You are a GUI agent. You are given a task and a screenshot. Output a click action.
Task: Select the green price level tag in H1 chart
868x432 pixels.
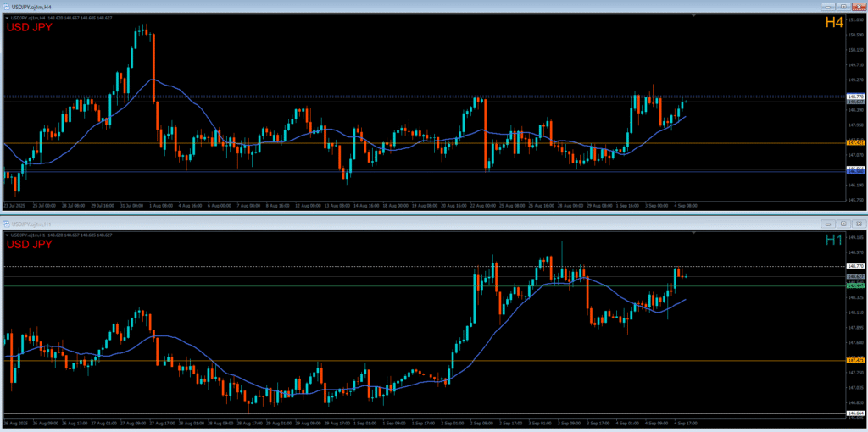point(856,285)
